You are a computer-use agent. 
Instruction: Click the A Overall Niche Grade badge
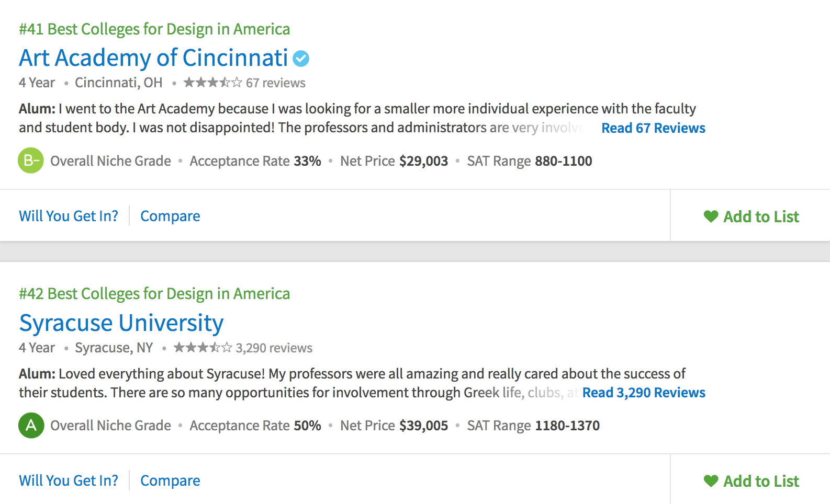[31, 425]
